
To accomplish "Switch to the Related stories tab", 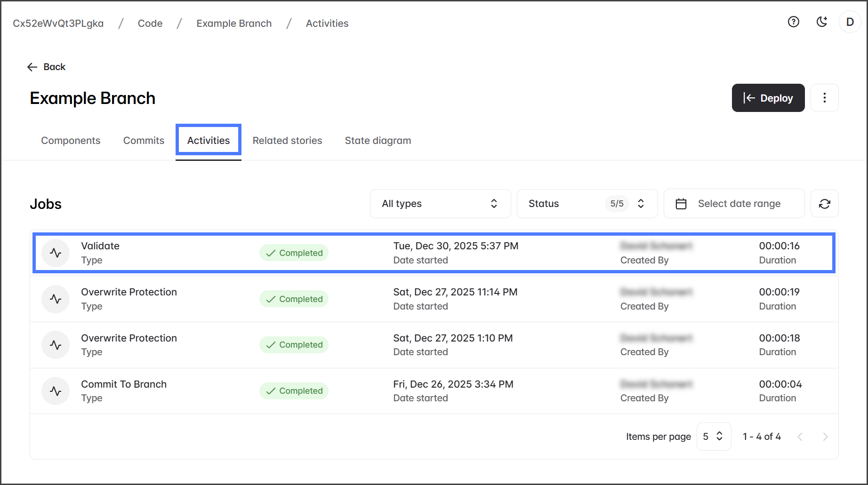I will click(287, 141).
